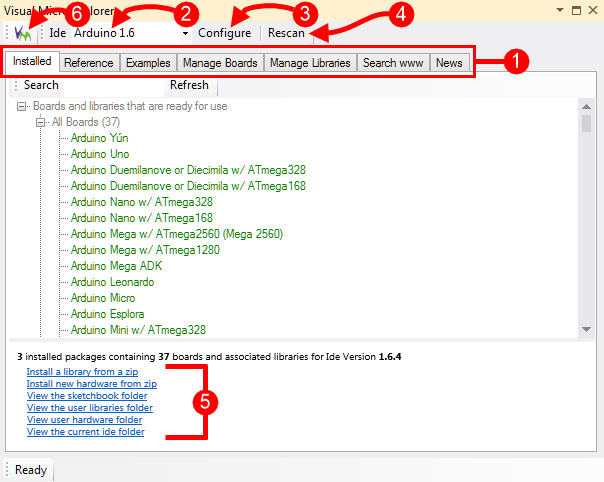
Task: Collapse the All Boards (37) tree node
Action: [x=41, y=122]
